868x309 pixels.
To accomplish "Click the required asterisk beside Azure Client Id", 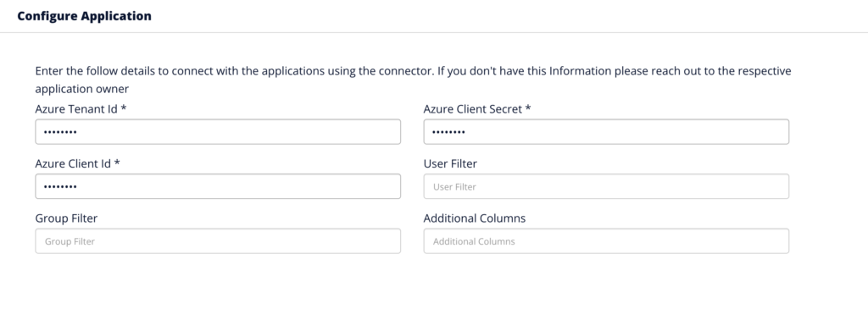I will pyautogui.click(x=117, y=163).
